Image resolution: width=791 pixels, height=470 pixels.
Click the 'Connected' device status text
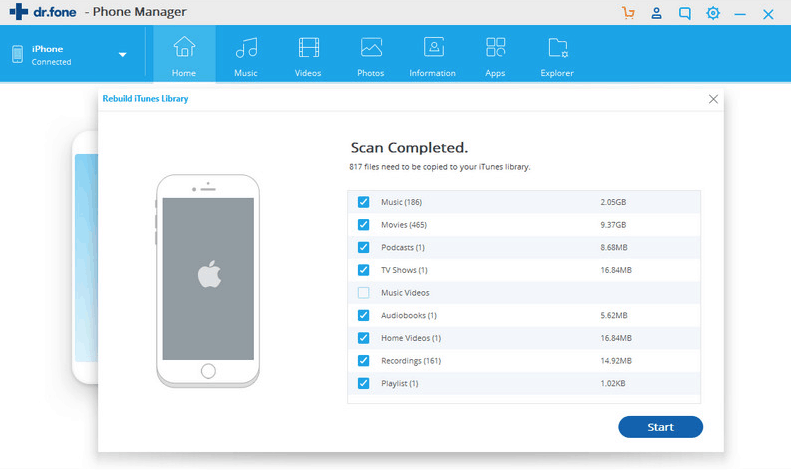click(x=51, y=62)
